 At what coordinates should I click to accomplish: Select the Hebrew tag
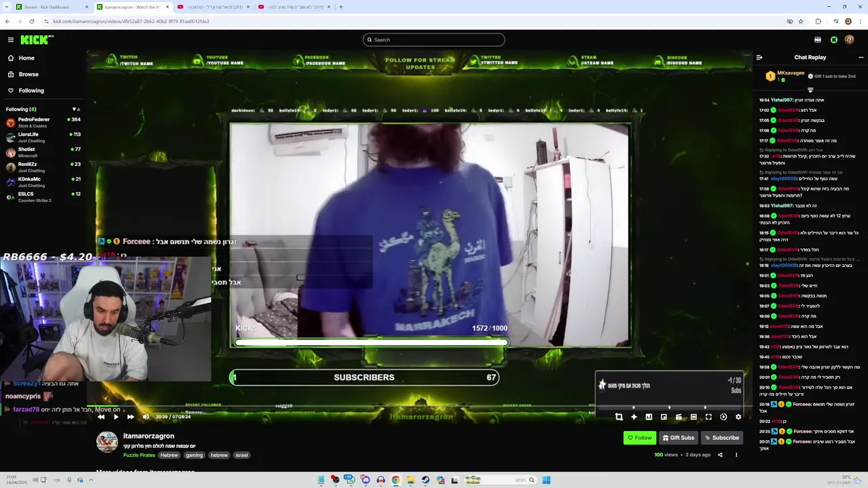pos(170,455)
